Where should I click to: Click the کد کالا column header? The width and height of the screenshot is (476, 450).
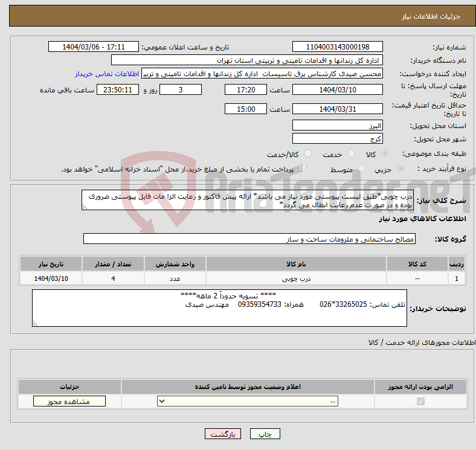pyautogui.click(x=417, y=264)
